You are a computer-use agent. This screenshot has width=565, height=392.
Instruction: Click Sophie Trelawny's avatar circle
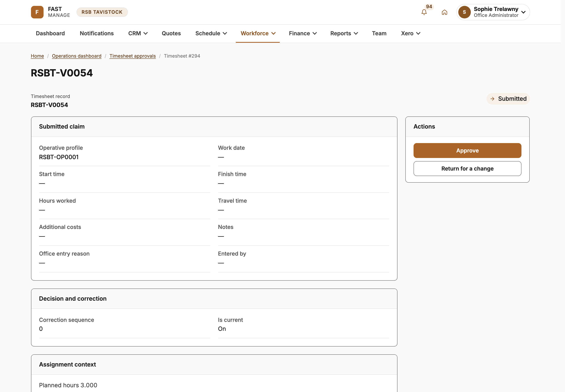[464, 12]
